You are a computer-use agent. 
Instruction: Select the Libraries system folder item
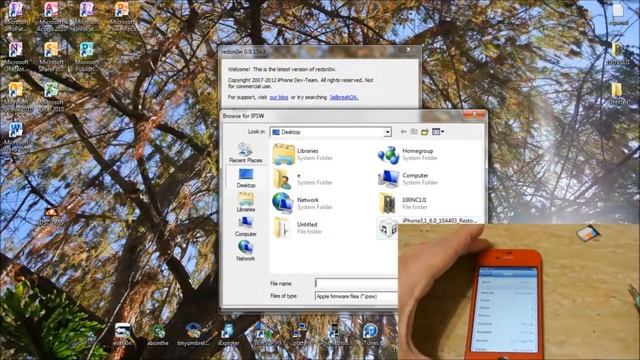point(303,154)
